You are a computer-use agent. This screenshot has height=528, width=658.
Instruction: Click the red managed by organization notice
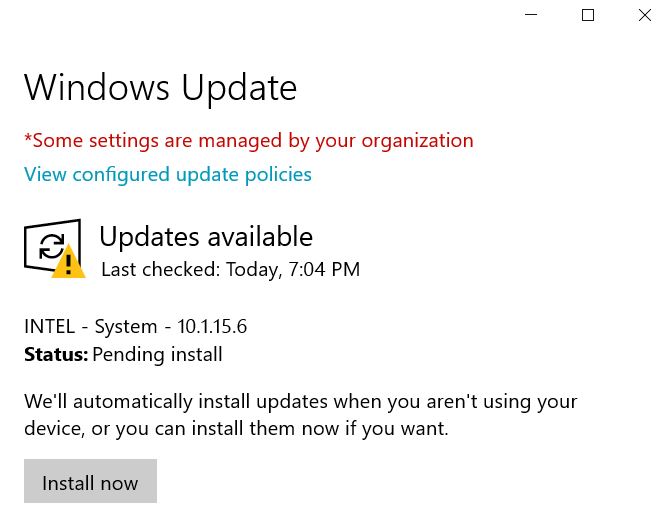pyautogui.click(x=249, y=141)
